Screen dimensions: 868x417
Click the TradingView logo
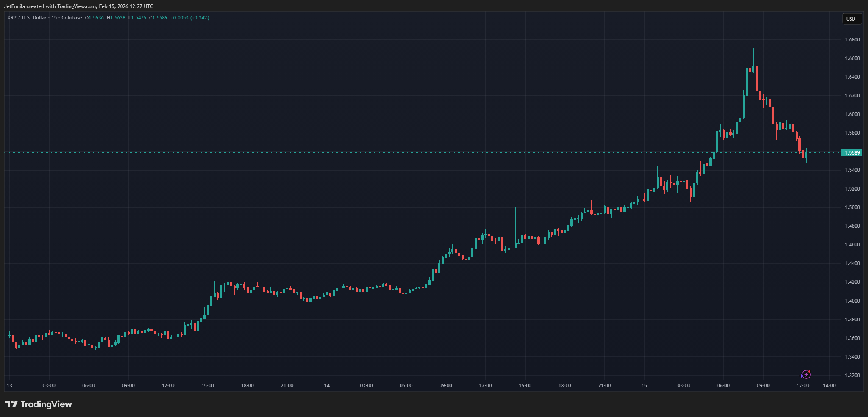(39, 404)
